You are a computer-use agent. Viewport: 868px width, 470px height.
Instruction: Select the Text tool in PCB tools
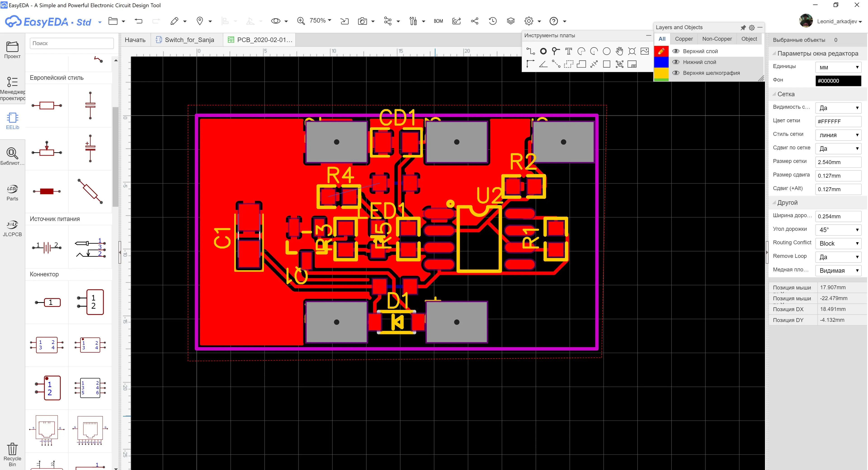pyautogui.click(x=568, y=51)
